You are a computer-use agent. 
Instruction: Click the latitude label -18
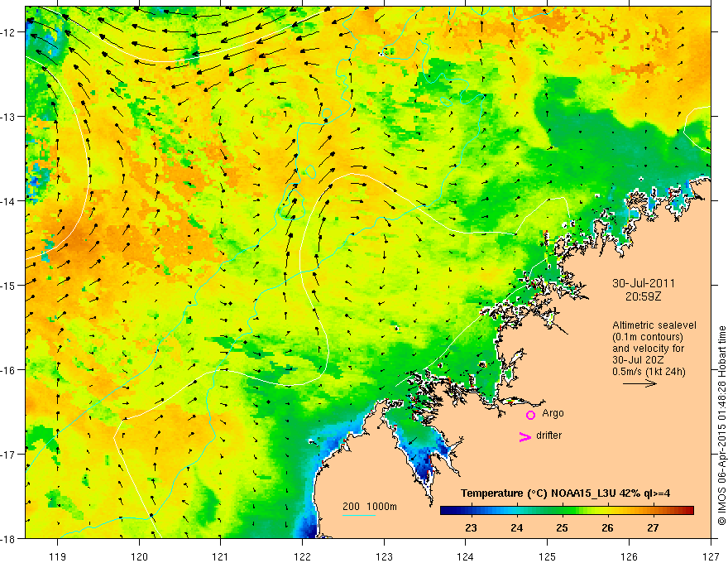[8, 538]
